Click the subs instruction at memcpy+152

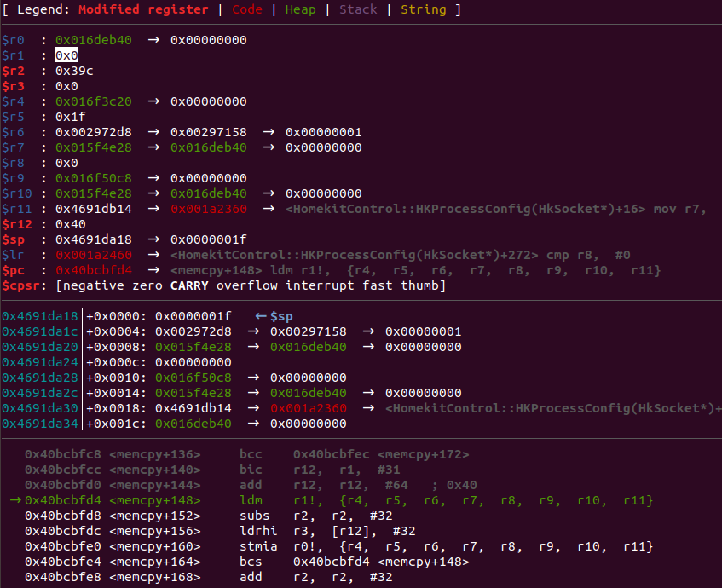click(255, 516)
